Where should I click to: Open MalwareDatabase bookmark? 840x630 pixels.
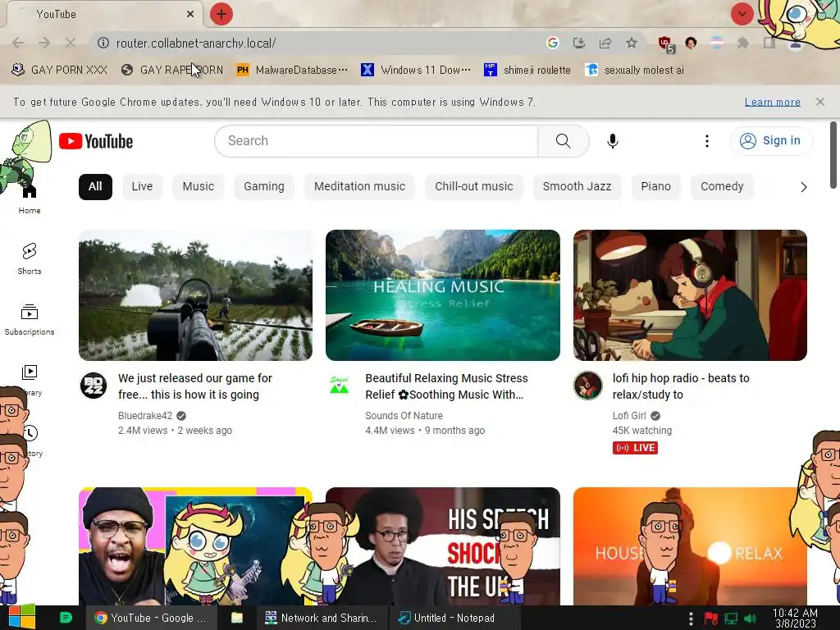(x=292, y=70)
